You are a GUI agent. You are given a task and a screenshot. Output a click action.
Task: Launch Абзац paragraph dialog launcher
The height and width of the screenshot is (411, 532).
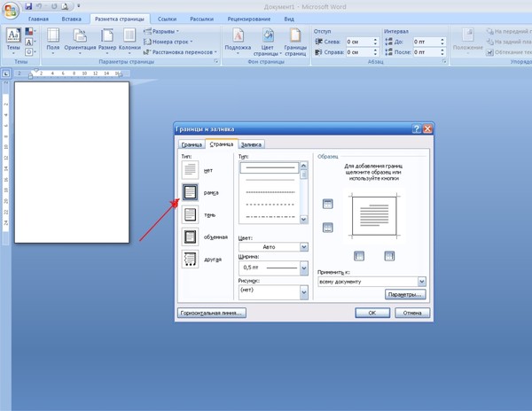click(x=444, y=61)
